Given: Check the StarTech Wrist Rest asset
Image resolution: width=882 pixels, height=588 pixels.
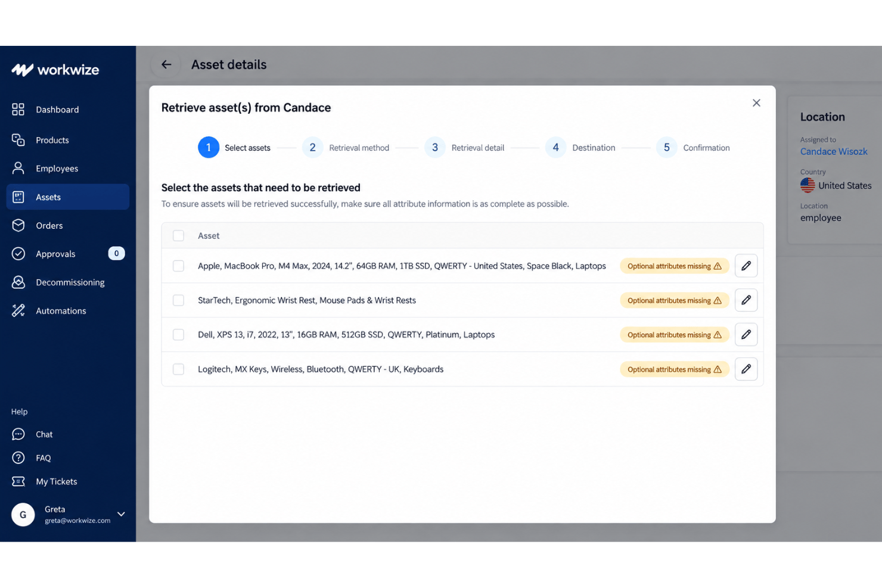Looking at the screenshot, I should coord(178,300).
